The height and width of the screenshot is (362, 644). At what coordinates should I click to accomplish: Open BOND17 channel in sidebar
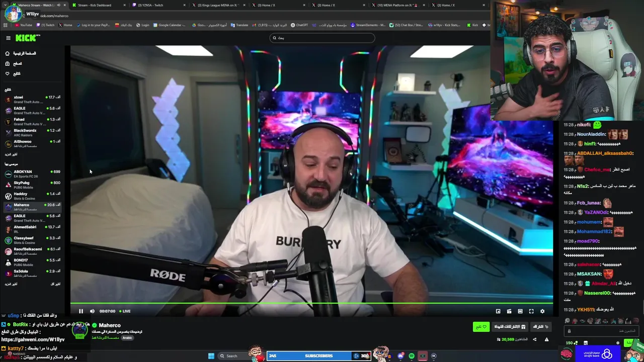click(x=33, y=262)
